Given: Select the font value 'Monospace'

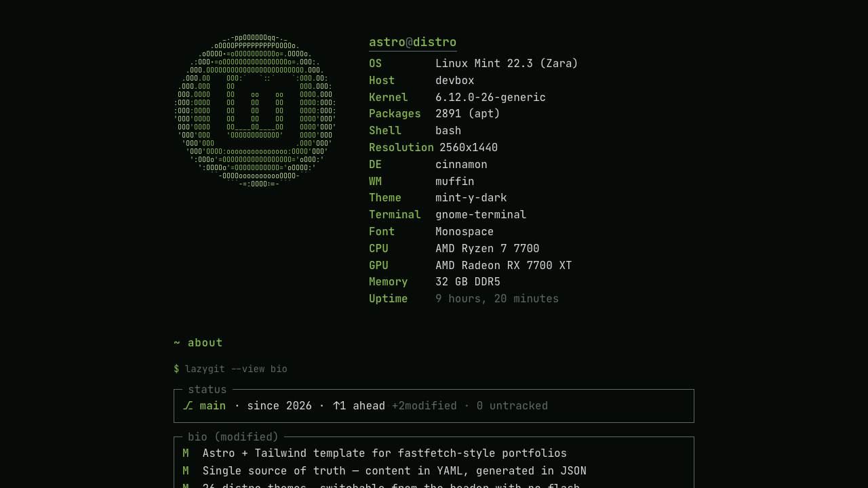Looking at the screenshot, I should click(x=465, y=232).
